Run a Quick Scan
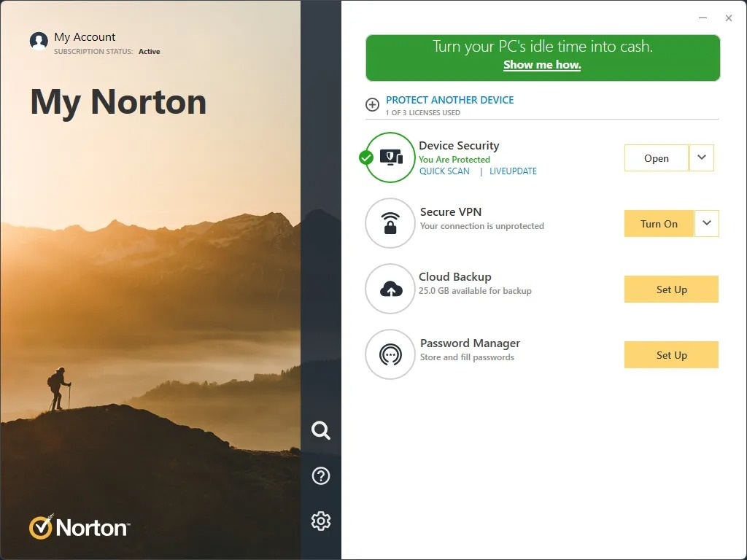This screenshot has width=747, height=560. (x=444, y=171)
